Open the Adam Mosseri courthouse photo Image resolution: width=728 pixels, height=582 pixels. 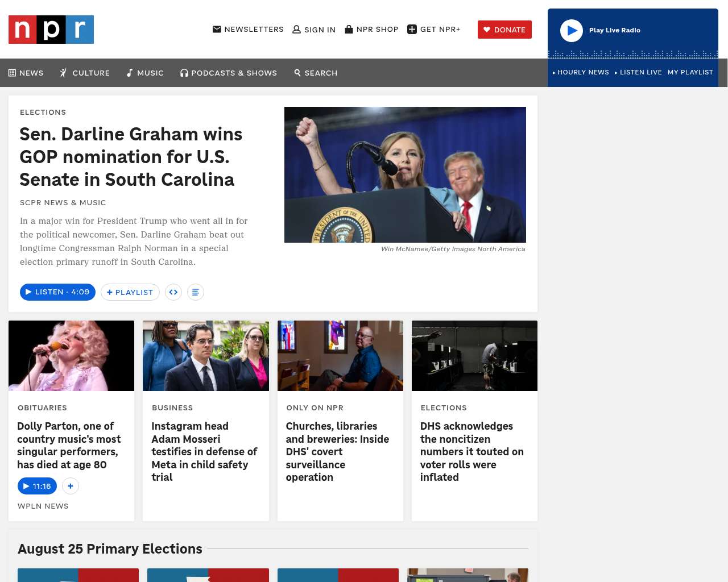coord(206,356)
